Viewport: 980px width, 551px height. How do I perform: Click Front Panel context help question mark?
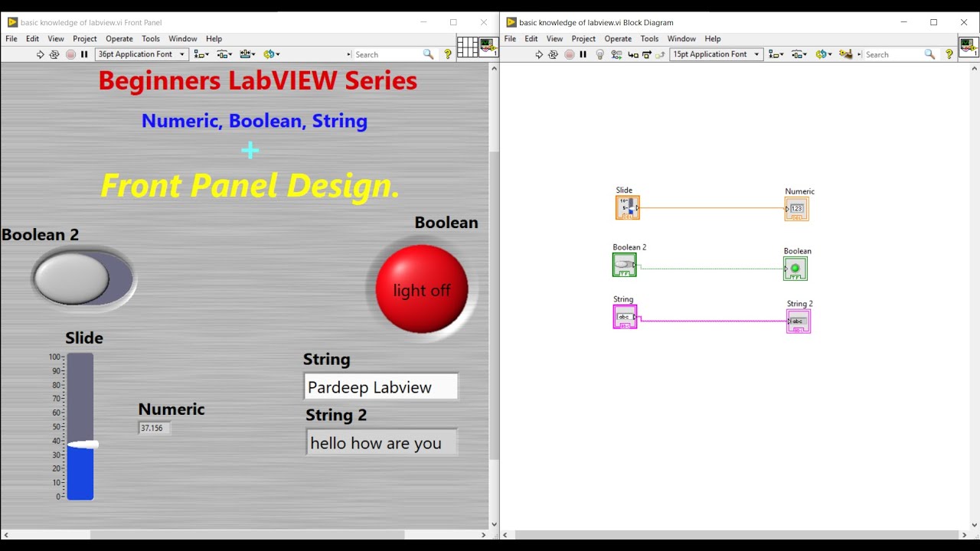pyautogui.click(x=448, y=54)
